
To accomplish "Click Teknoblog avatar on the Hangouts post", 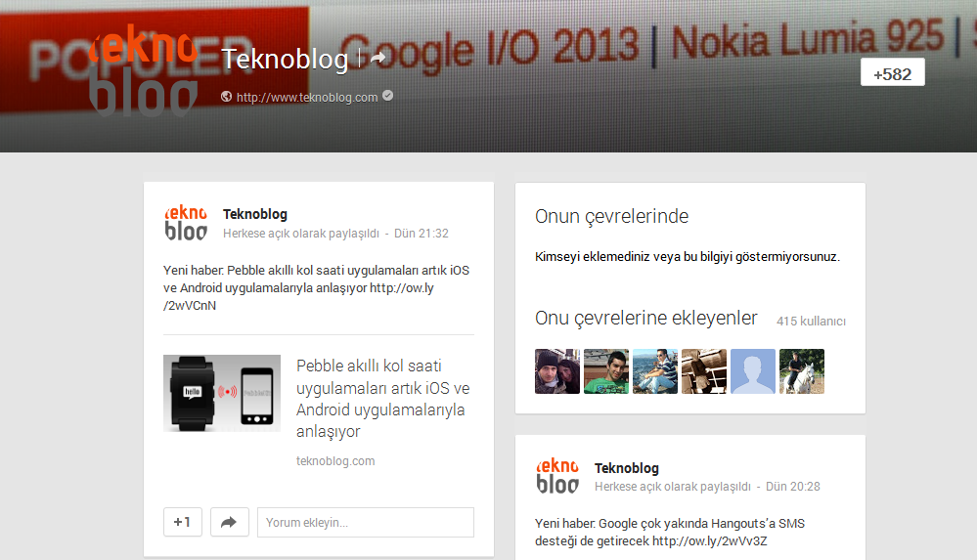I will click(557, 476).
